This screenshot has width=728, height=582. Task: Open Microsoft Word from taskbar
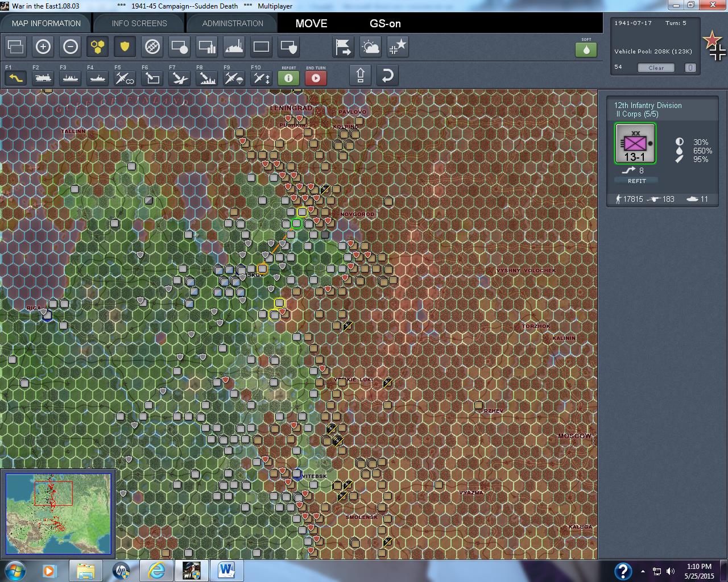pos(227,570)
